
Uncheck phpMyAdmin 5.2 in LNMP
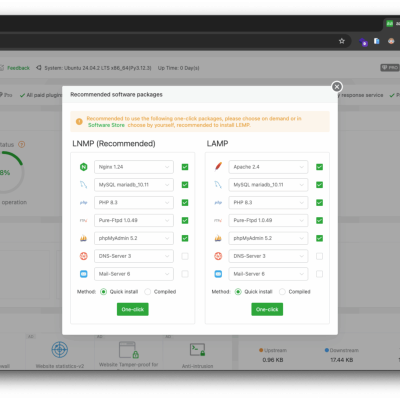click(x=185, y=238)
